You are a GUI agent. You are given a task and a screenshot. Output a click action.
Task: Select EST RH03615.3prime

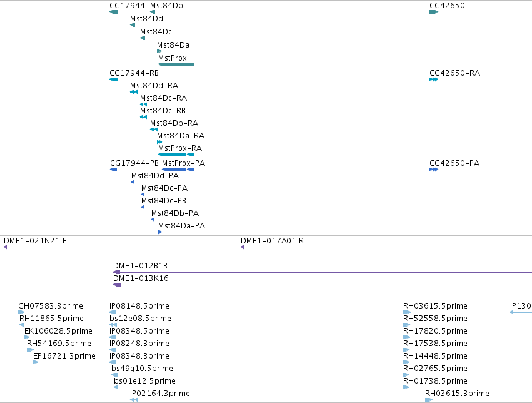(x=458, y=394)
